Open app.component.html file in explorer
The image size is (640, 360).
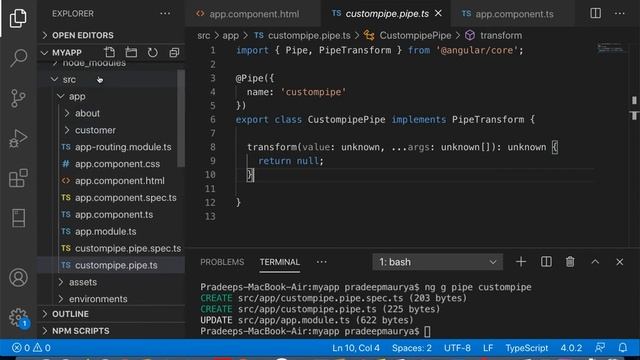click(110, 181)
